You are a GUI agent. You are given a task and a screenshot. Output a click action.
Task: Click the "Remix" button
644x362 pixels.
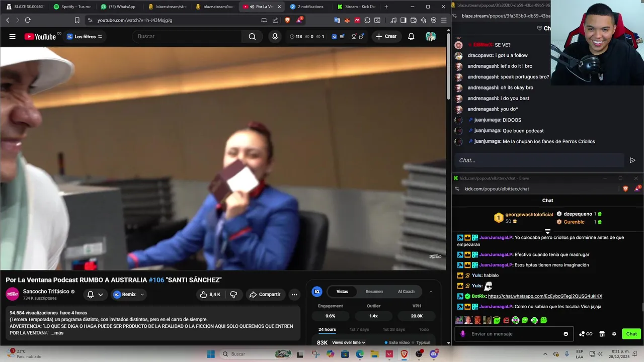(124, 294)
